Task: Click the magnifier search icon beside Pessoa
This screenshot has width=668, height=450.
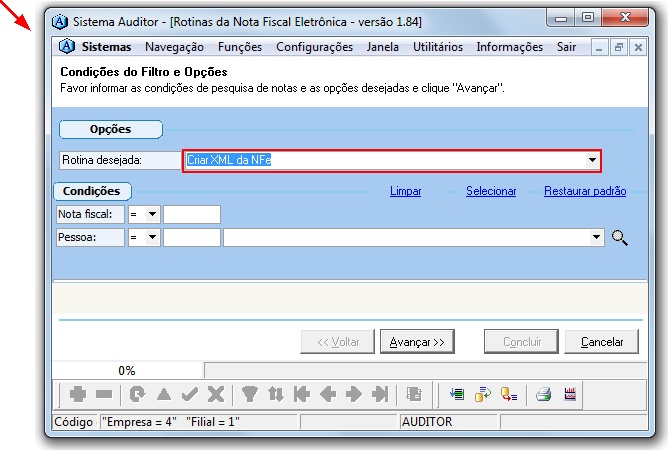Action: click(619, 238)
